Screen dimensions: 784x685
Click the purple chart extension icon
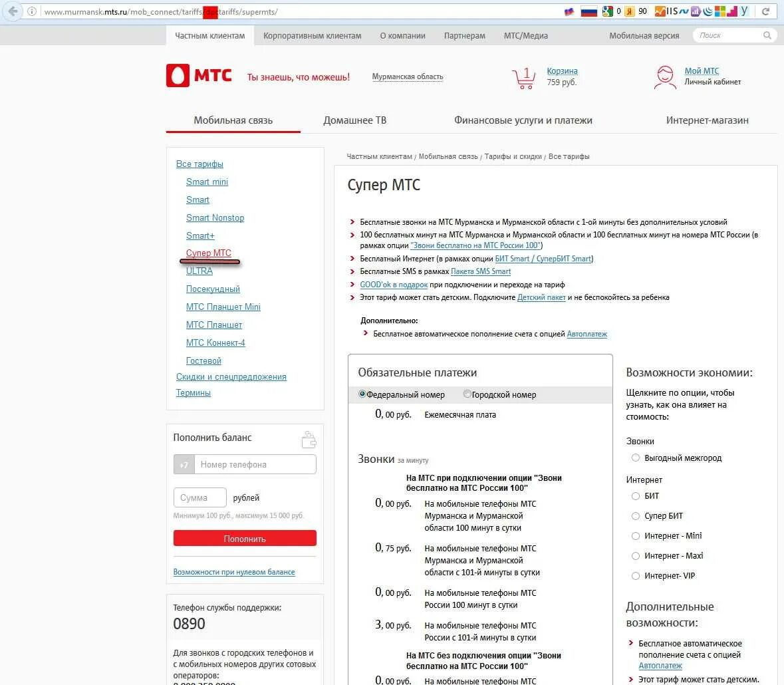[x=696, y=11]
